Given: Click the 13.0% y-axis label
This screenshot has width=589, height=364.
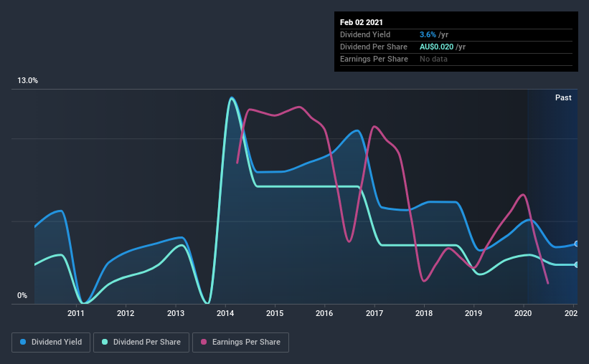Looking at the screenshot, I should [x=27, y=80].
